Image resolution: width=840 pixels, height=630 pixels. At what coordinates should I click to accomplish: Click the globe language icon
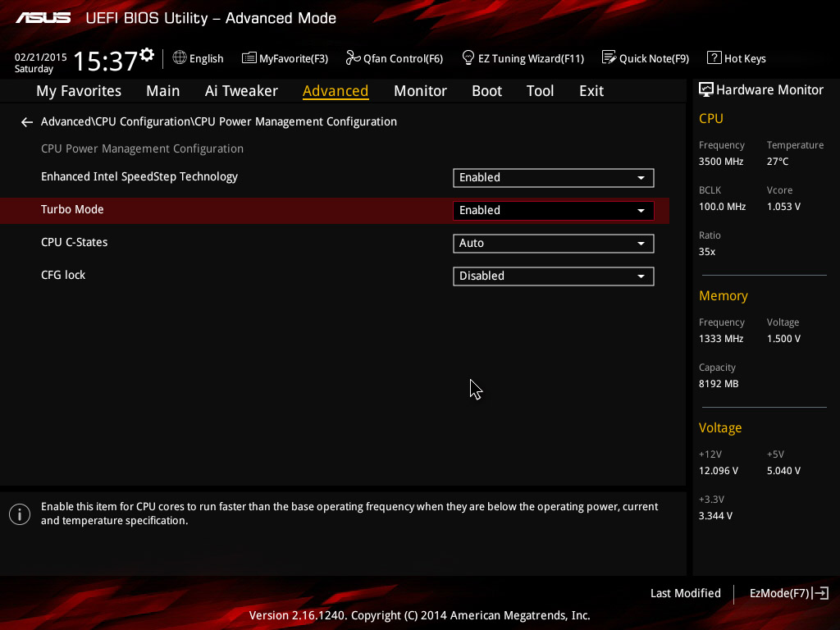pos(180,57)
